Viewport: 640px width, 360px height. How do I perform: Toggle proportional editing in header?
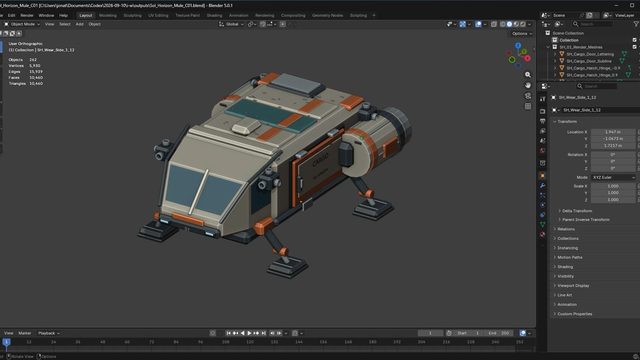pos(282,24)
